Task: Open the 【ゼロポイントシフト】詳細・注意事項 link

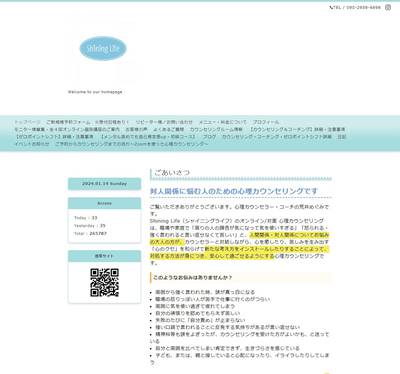Action: coord(54,137)
